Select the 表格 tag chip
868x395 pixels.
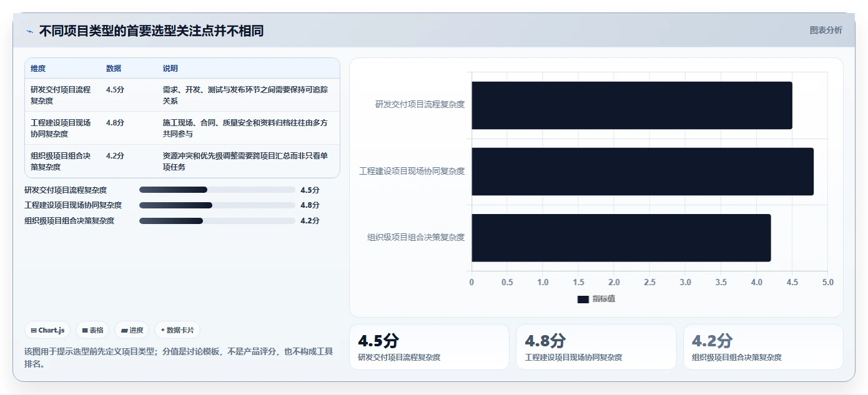pyautogui.click(x=92, y=330)
